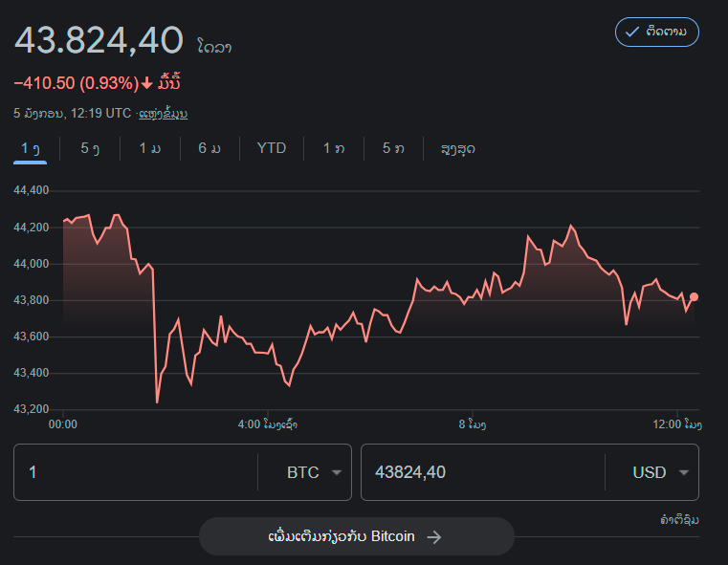Image resolution: width=728 pixels, height=565 pixels.
Task: Click the endpoint dot on the price chart
Action: [694, 297]
